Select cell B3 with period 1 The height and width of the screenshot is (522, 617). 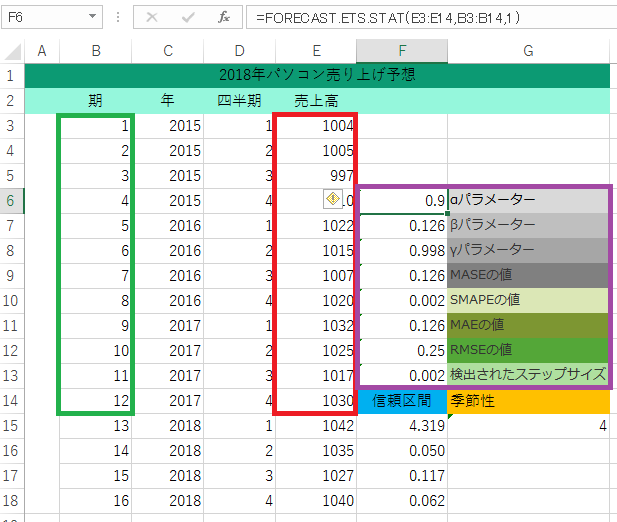click(x=96, y=126)
